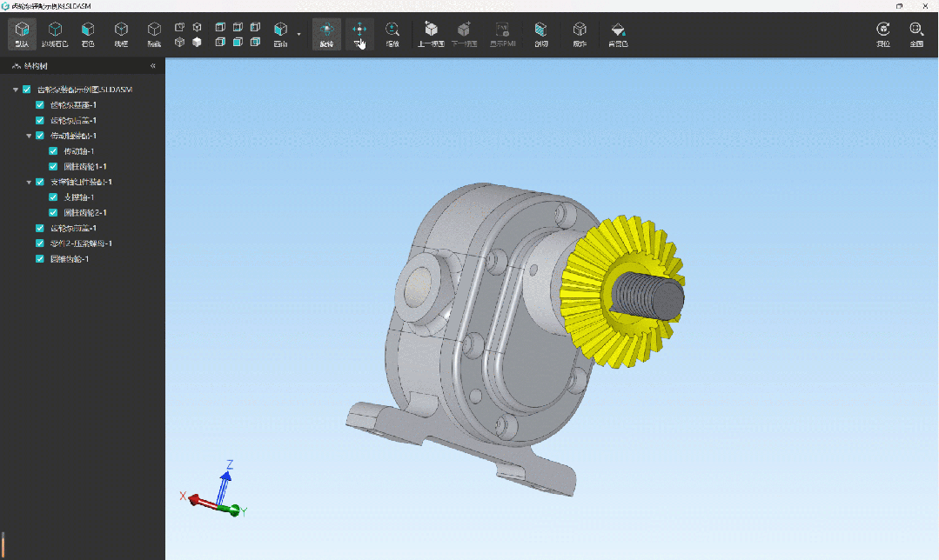Uncheck the 齿轮泵后盖-1 checkbox

pos(40,120)
